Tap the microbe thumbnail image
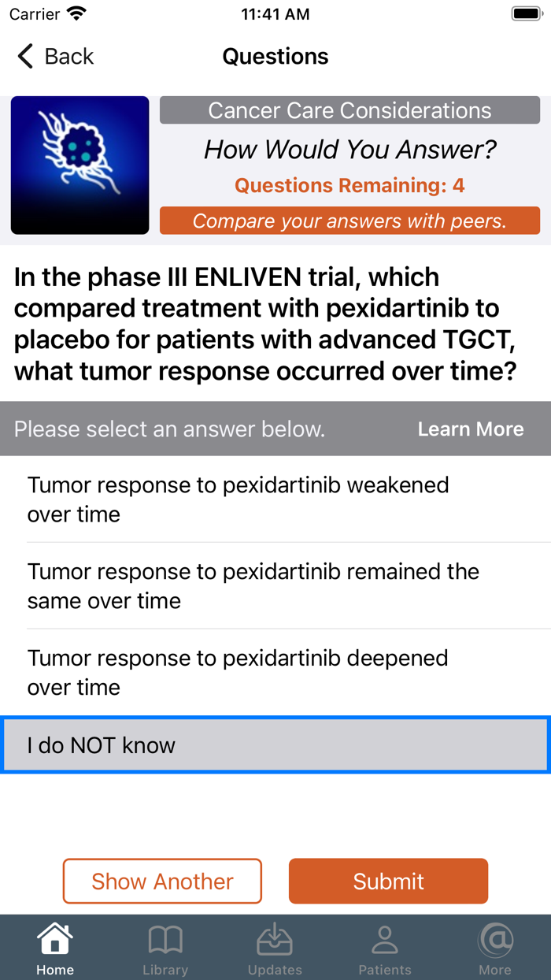551x980 pixels. click(x=80, y=165)
